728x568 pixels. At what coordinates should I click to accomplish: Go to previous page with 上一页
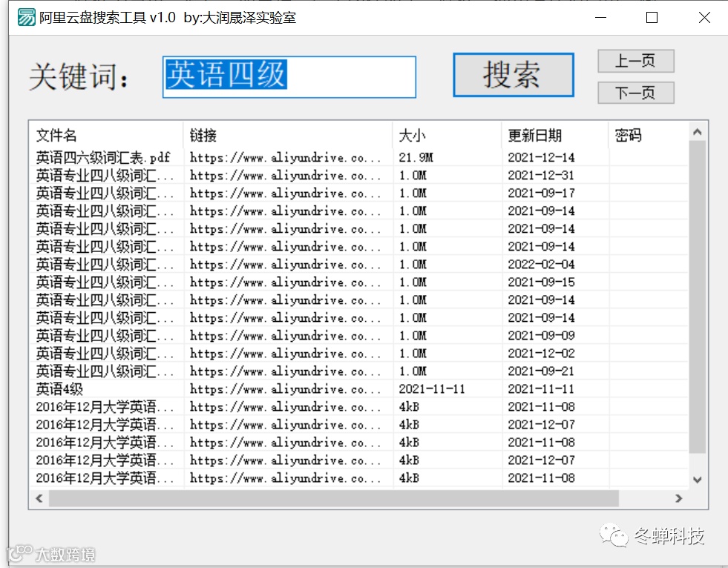pos(635,61)
